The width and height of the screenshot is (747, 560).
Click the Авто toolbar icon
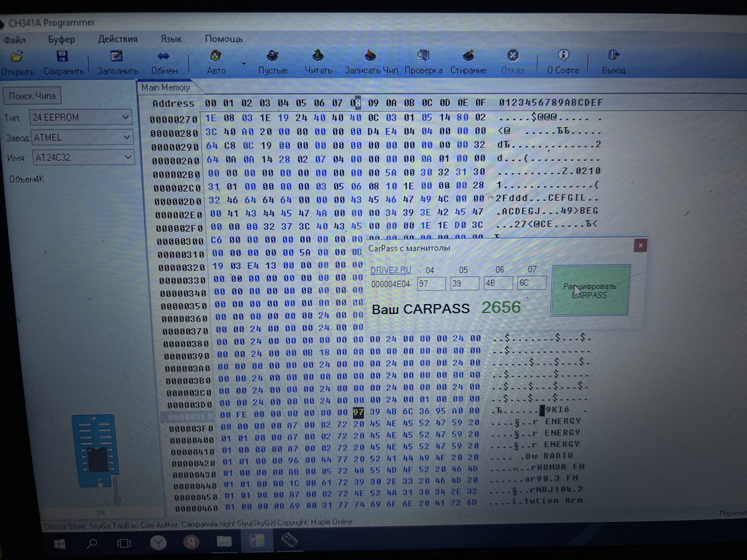pyautogui.click(x=216, y=56)
